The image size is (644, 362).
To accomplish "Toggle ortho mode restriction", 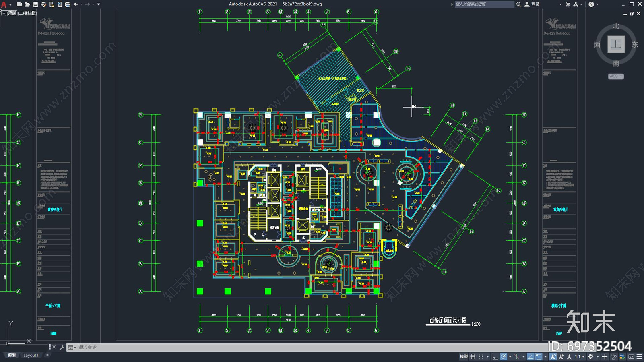I will [495, 356].
